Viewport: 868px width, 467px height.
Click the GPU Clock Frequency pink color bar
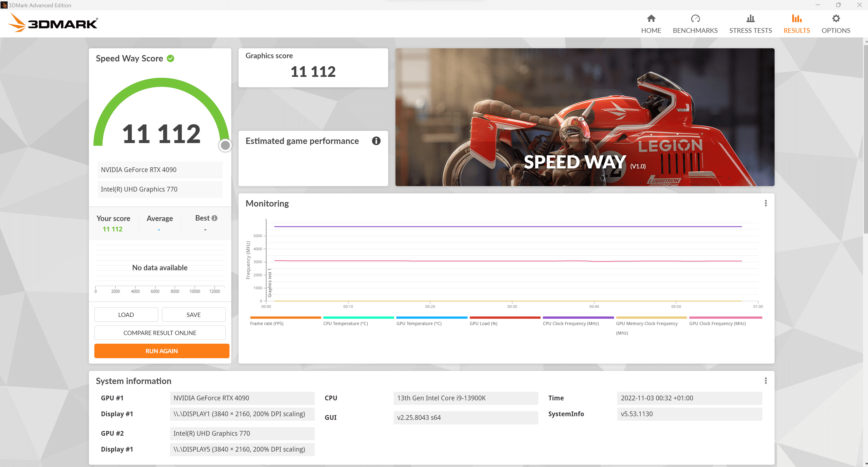725,317
